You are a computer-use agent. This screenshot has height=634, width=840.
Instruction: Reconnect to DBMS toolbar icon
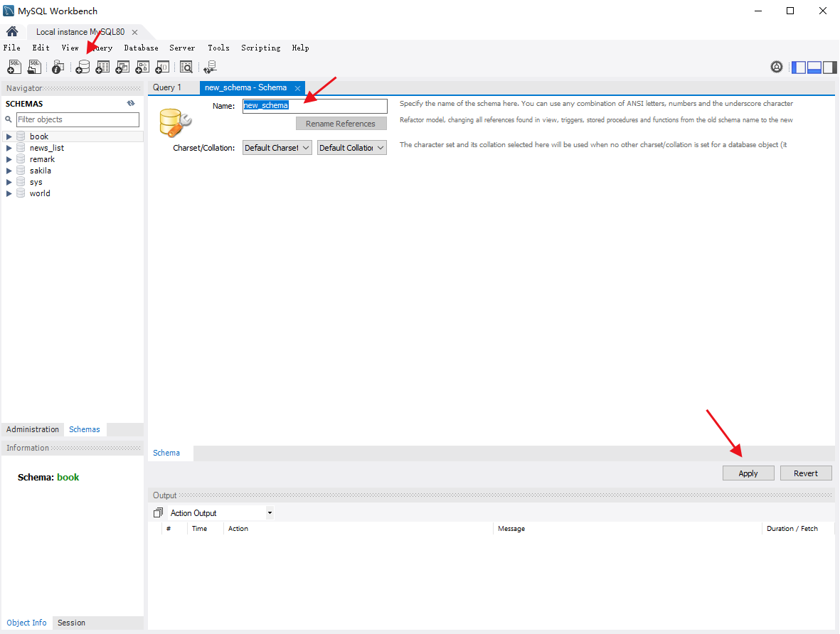pos(210,67)
